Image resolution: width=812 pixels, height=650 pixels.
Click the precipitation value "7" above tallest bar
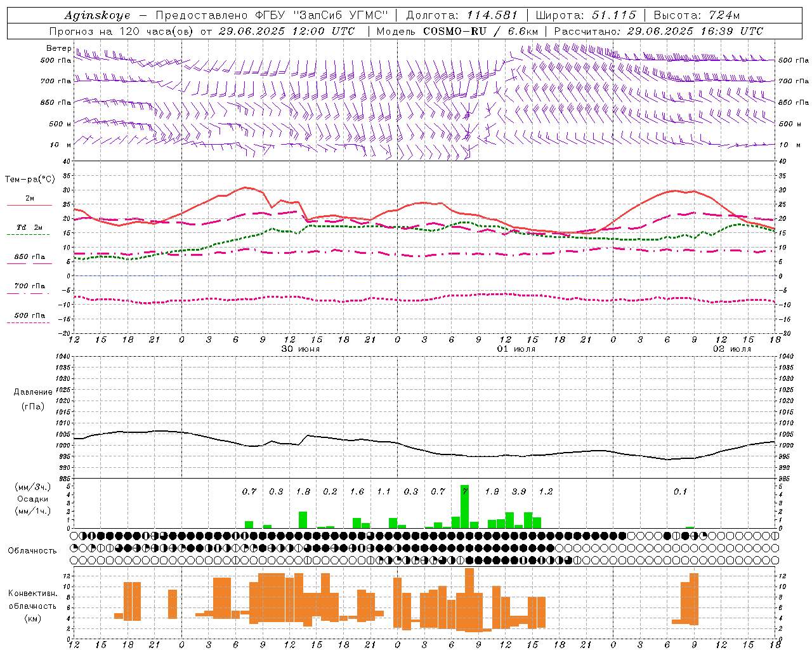pos(465,491)
